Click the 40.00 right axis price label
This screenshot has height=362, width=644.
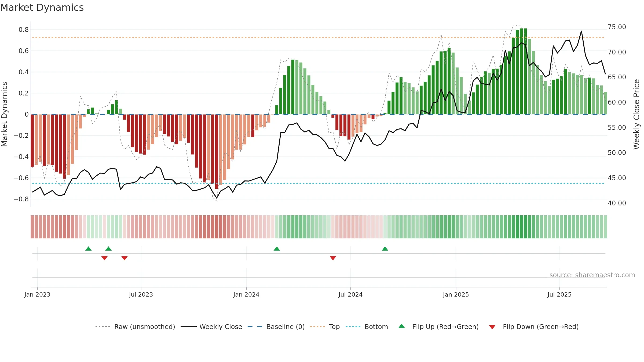pos(617,203)
